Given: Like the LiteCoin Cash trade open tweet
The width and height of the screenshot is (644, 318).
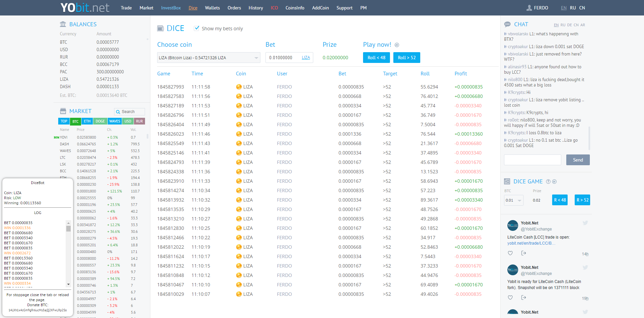Looking at the screenshot, I should (510, 253).
